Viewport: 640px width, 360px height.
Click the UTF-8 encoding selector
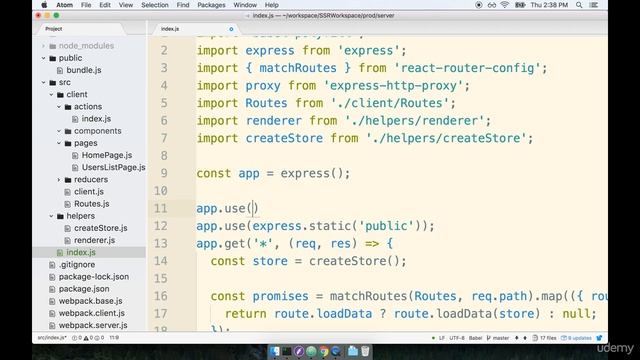[x=457, y=338]
